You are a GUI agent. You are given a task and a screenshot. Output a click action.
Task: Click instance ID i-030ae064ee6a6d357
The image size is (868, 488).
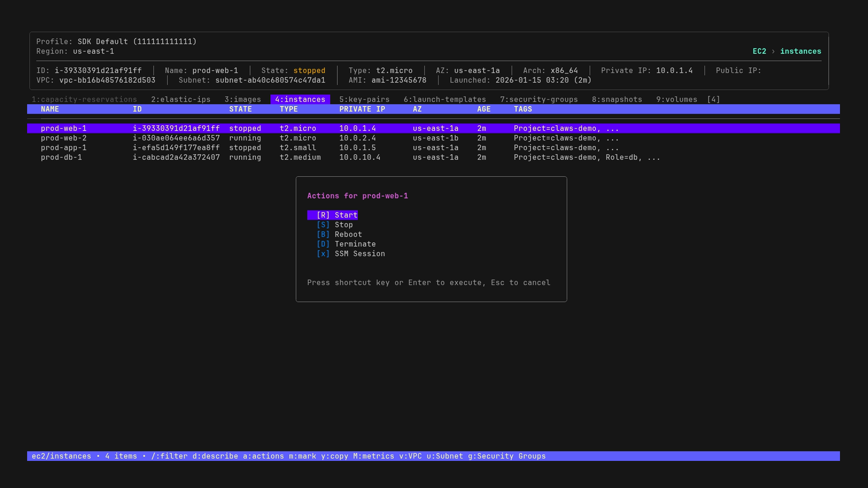[x=176, y=138]
